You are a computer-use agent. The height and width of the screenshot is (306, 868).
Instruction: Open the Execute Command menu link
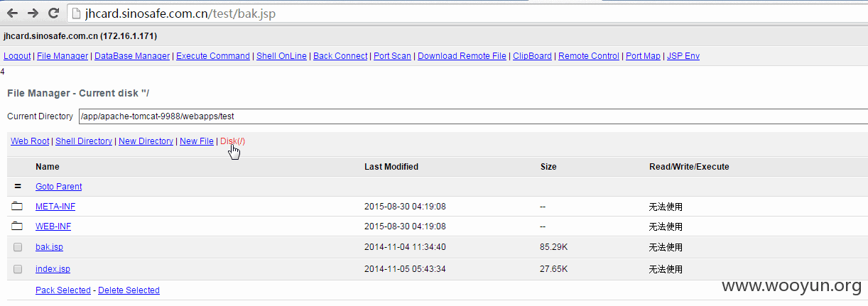click(x=213, y=56)
